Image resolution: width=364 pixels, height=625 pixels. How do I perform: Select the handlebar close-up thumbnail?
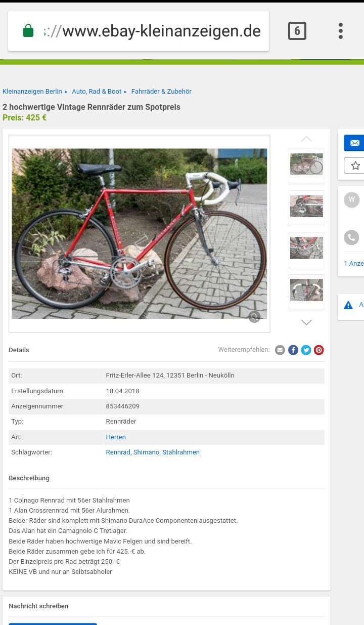coord(306,292)
